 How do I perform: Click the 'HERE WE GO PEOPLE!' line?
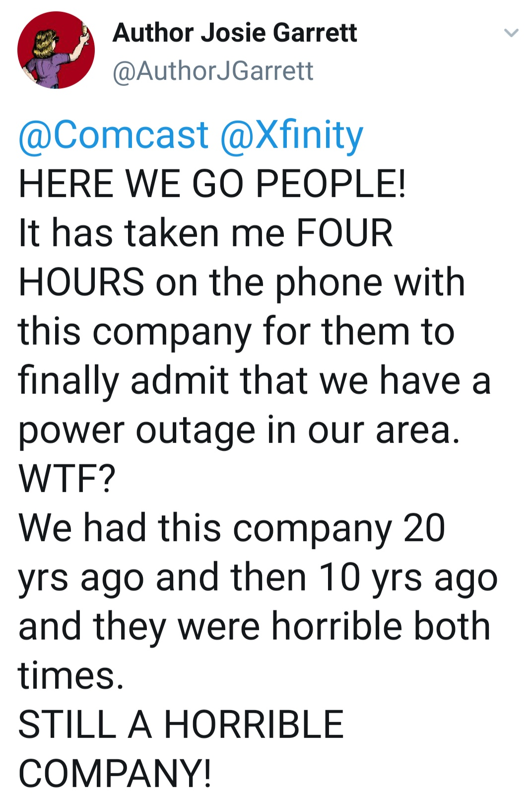(x=212, y=184)
